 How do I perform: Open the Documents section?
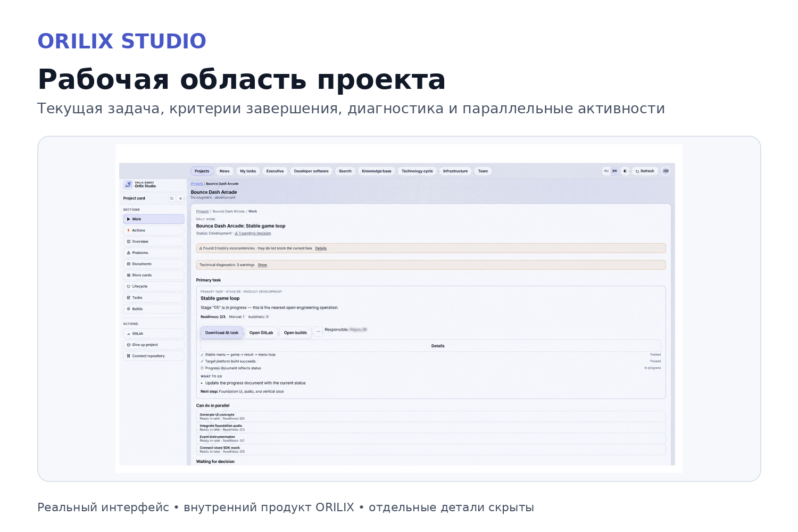point(154,264)
